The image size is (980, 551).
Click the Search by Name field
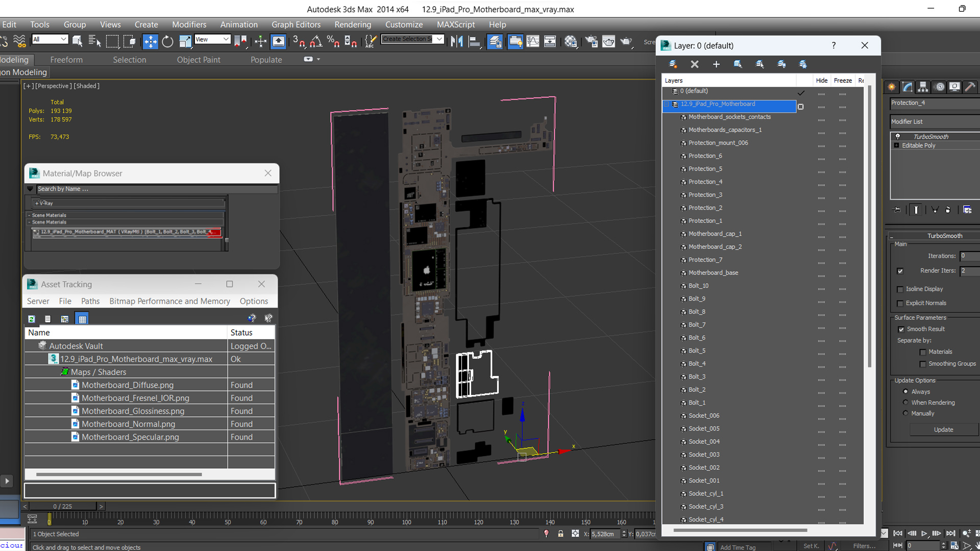(157, 189)
